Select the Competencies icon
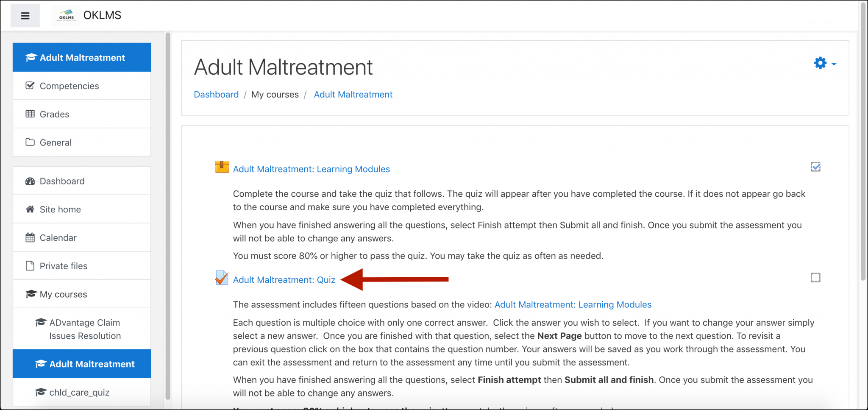The width and height of the screenshot is (868, 410). click(x=30, y=86)
